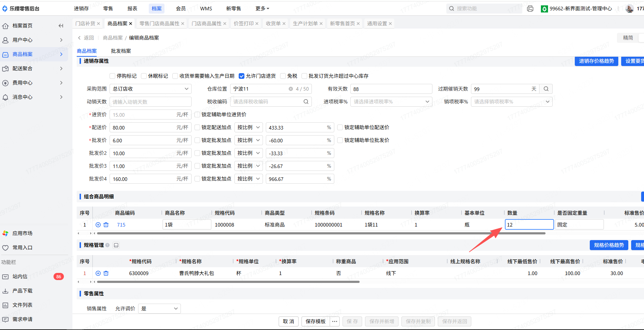644x330 pixels.
Task: Click the 取消 button at the bottom
Action: (288, 321)
